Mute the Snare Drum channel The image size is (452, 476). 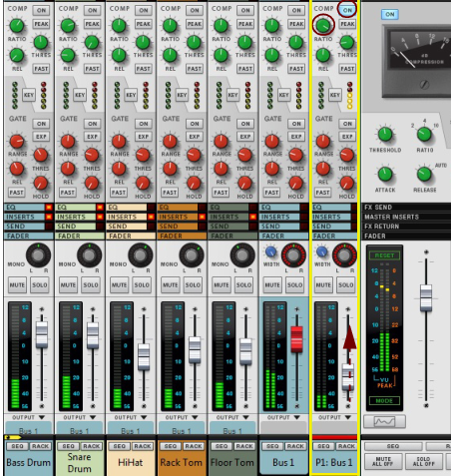[68, 285]
